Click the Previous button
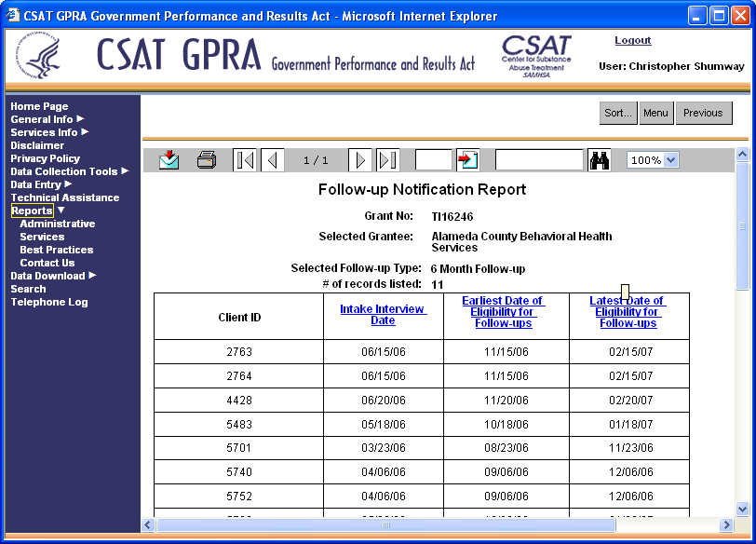 tap(703, 113)
